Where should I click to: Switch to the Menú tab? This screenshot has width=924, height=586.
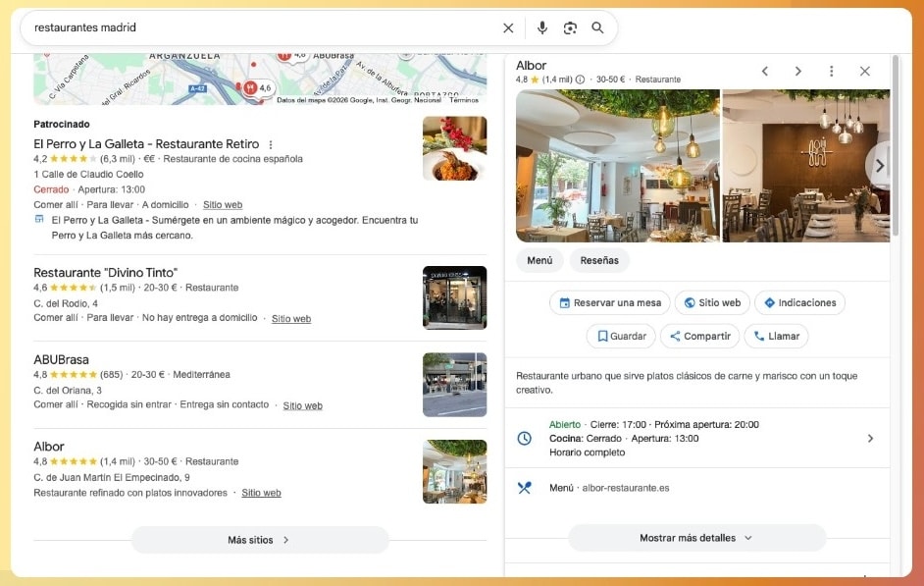tap(539, 260)
